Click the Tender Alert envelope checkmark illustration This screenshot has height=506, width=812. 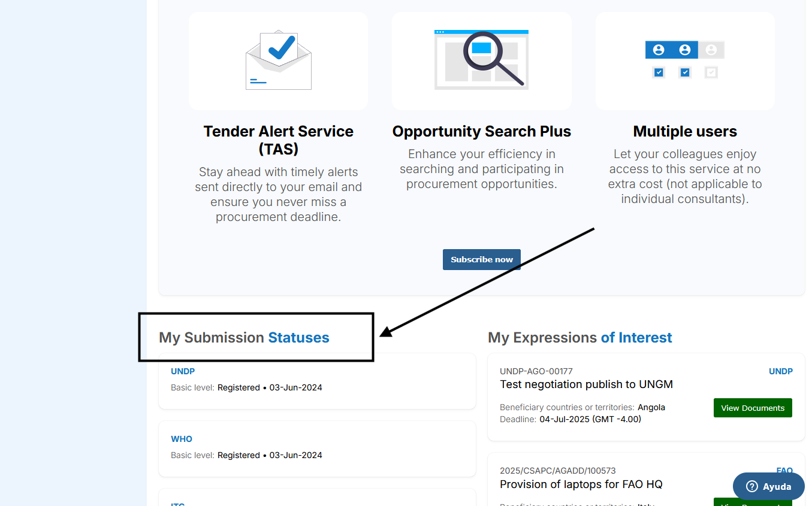(279, 60)
